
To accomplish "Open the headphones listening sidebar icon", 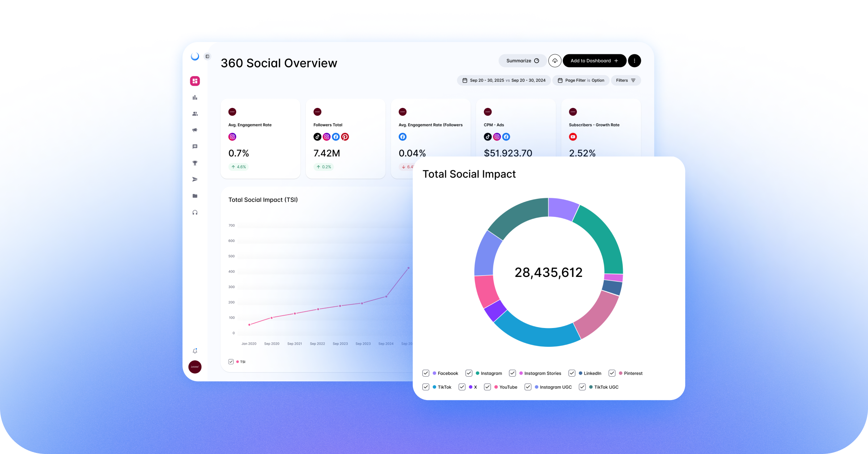I will pos(195,213).
